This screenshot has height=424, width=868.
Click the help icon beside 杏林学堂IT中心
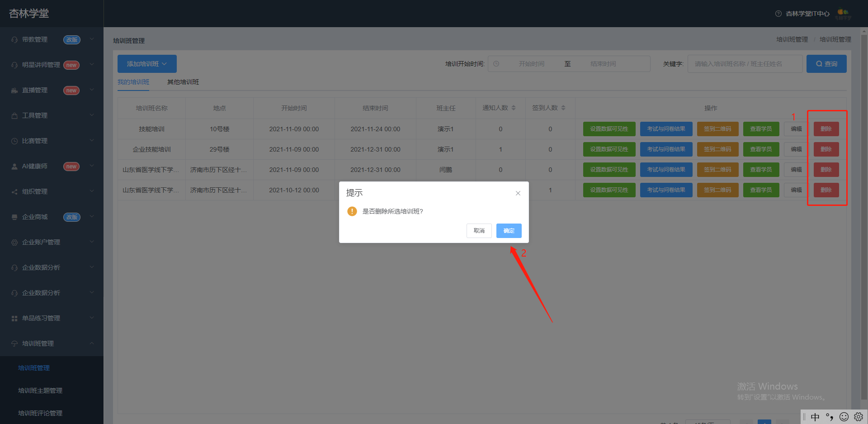(x=778, y=14)
